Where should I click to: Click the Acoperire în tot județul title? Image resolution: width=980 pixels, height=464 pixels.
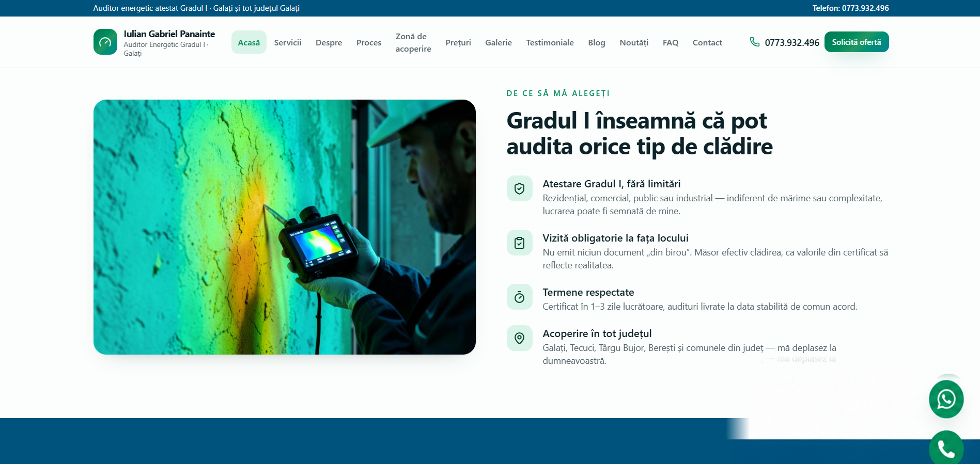pos(597,333)
